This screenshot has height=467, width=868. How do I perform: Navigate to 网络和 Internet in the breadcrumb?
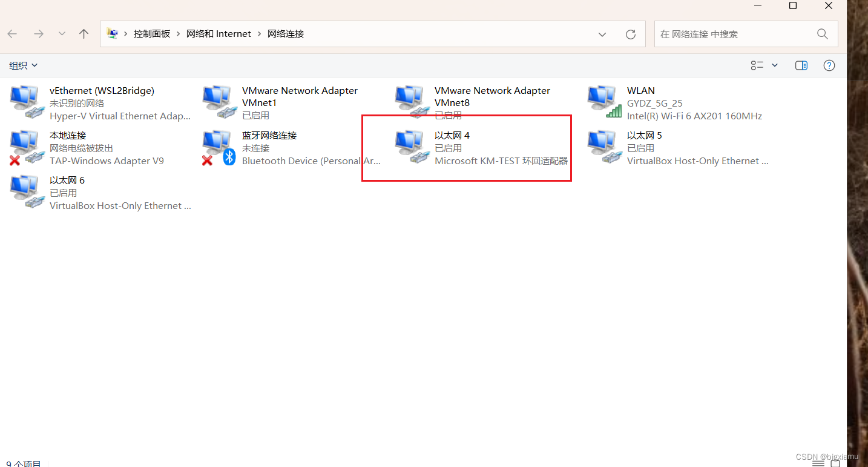(219, 34)
